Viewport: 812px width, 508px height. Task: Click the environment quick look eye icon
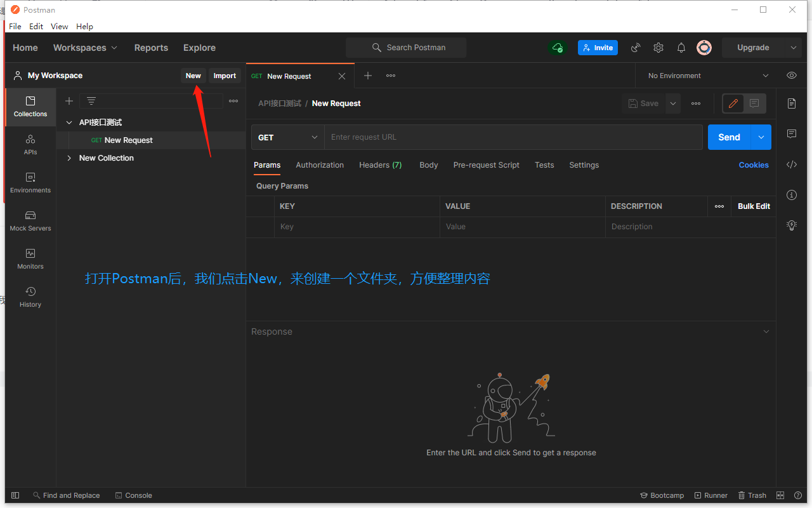[792, 76]
